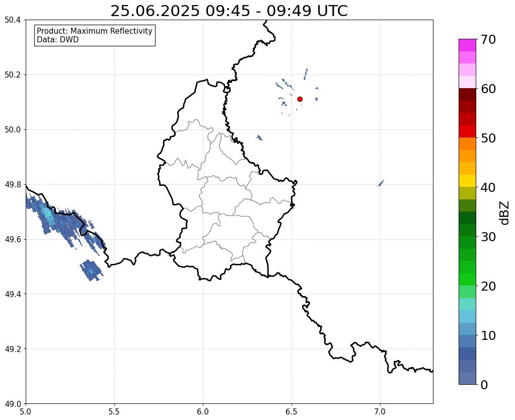515x420 pixels.
Task: Click the longitude axis label 6.0
Action: 203,412
